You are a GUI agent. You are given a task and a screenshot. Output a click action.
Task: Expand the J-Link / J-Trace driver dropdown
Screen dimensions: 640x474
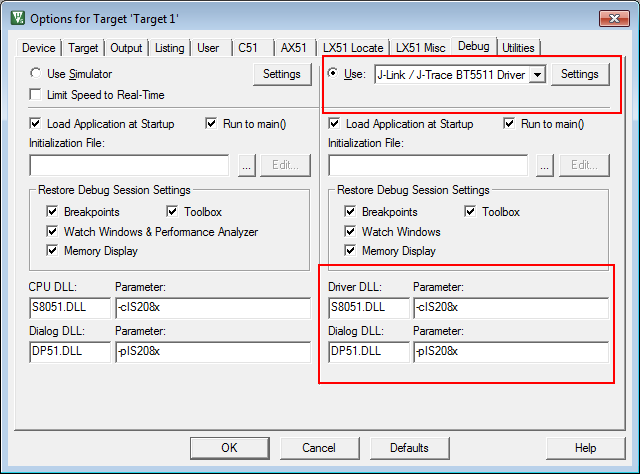coord(536,75)
